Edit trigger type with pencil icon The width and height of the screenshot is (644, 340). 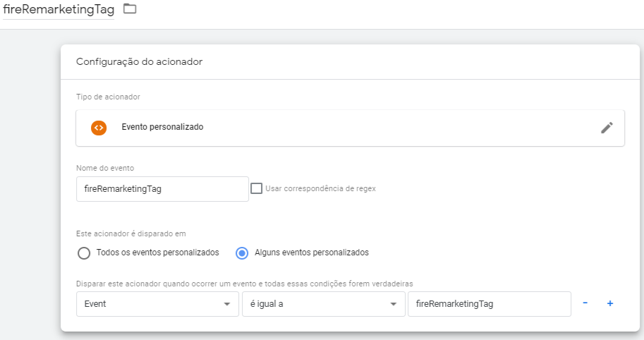(607, 128)
